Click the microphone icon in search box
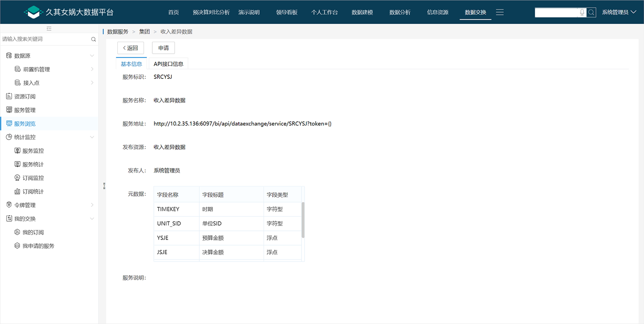644x324 pixels. tap(582, 12)
